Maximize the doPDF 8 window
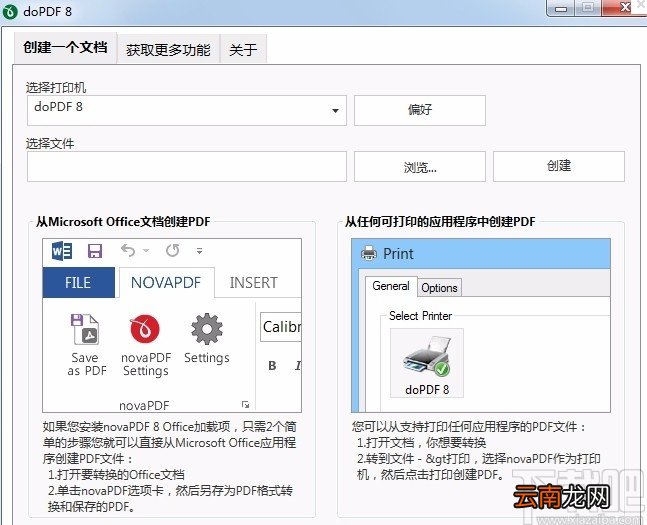Screen dimensions: 647x525 tap(588, 8)
